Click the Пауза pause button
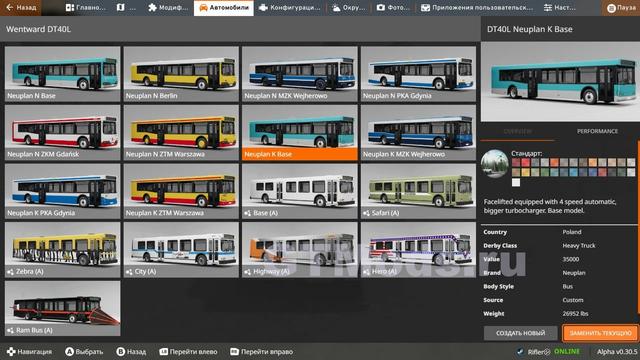This screenshot has width=640, height=360. click(x=621, y=8)
